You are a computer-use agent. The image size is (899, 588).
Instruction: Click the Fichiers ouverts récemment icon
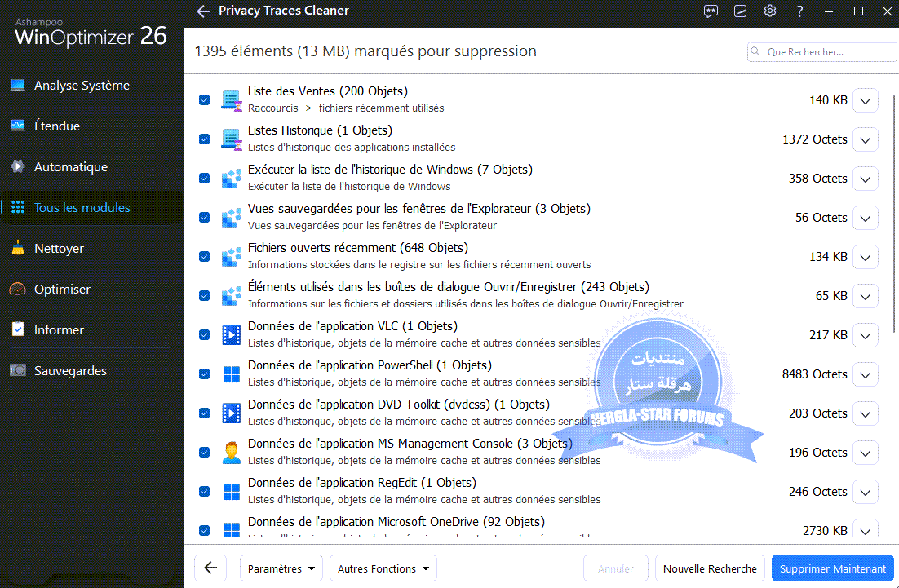point(231,257)
